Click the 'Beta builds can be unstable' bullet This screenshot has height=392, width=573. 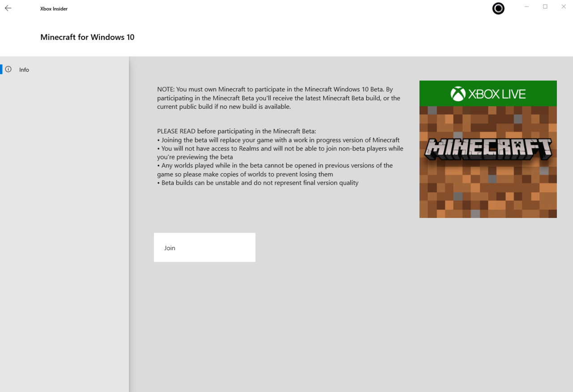258,183
